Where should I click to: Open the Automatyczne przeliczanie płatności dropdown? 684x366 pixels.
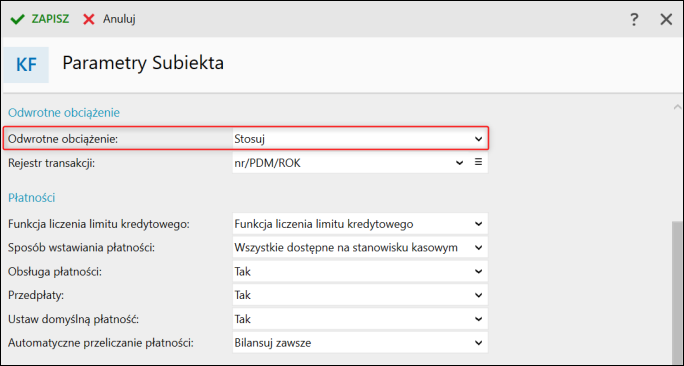[360, 343]
